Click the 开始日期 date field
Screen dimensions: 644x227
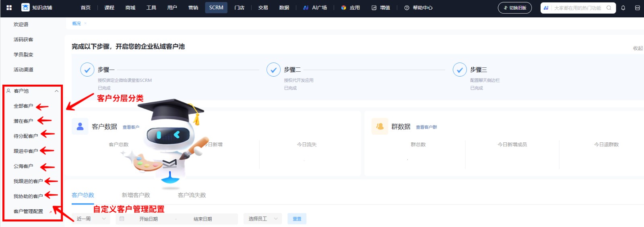149,219
